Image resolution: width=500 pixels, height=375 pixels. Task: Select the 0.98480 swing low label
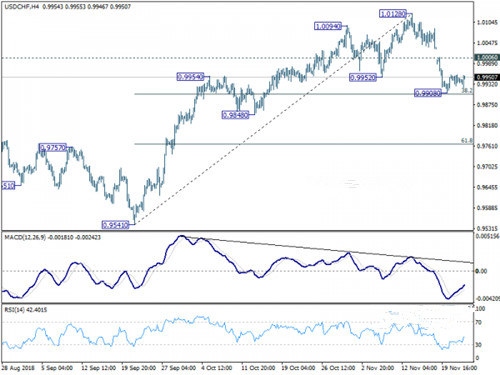click(235, 115)
